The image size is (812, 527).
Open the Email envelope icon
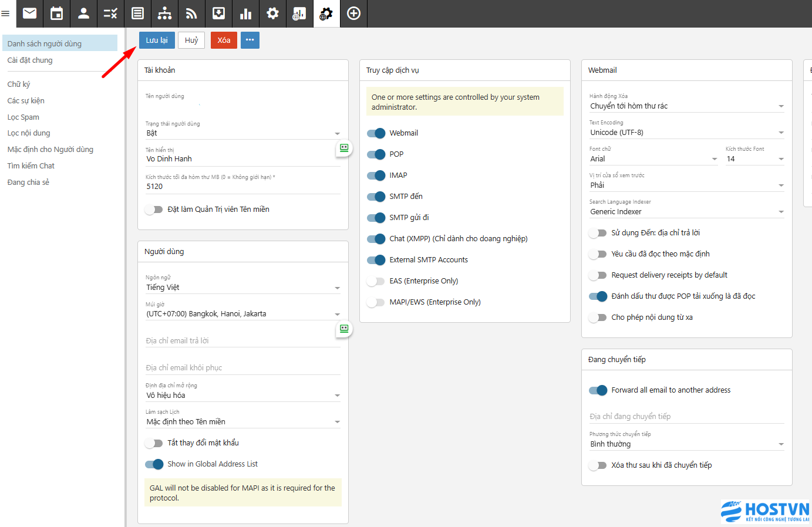pos(30,13)
